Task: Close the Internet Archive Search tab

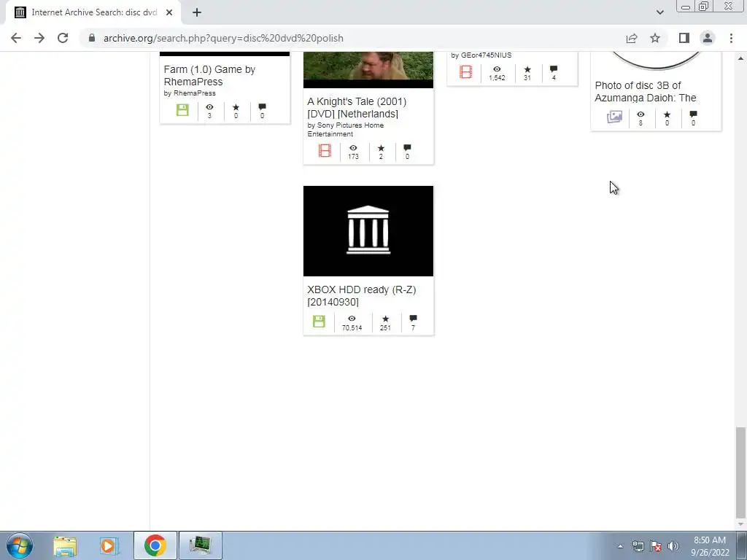Action: (169, 12)
